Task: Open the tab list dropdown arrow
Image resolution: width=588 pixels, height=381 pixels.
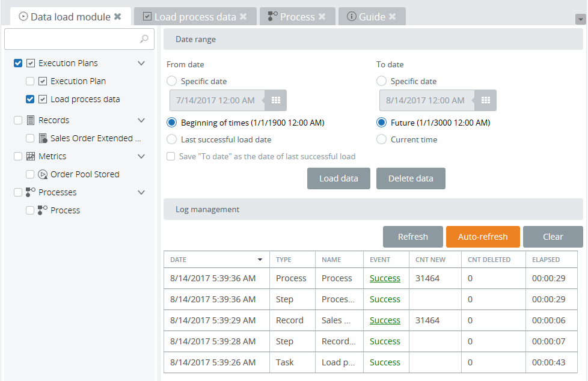Action: tap(580, 19)
